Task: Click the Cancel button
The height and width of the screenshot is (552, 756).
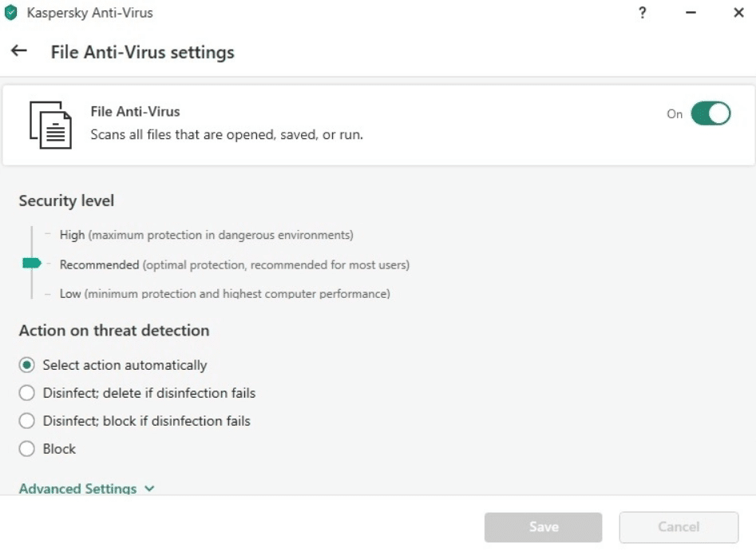Action: click(x=679, y=527)
